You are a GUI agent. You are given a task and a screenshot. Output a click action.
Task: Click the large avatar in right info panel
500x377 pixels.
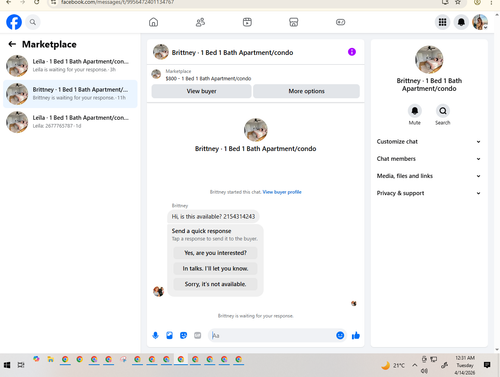[x=429, y=60]
